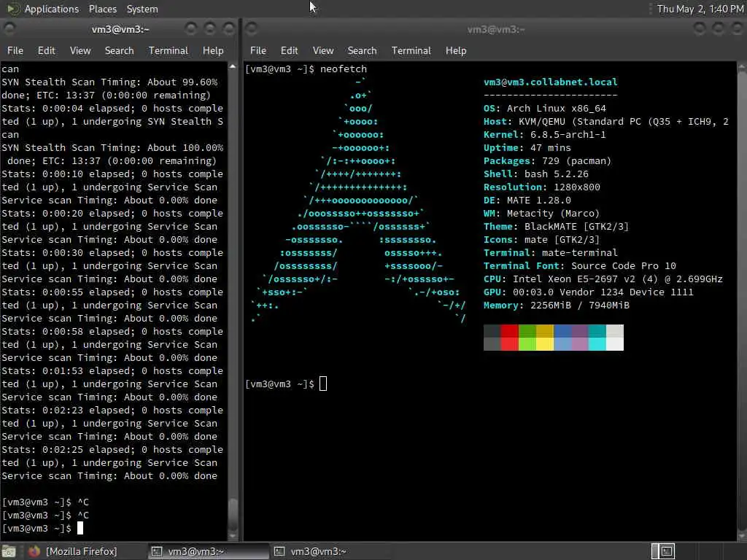Click terminal icon on first vm3@vm3 taskbar entry

click(x=156, y=551)
